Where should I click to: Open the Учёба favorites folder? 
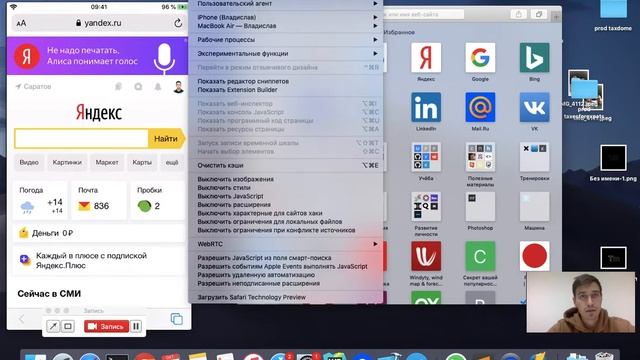tap(426, 157)
